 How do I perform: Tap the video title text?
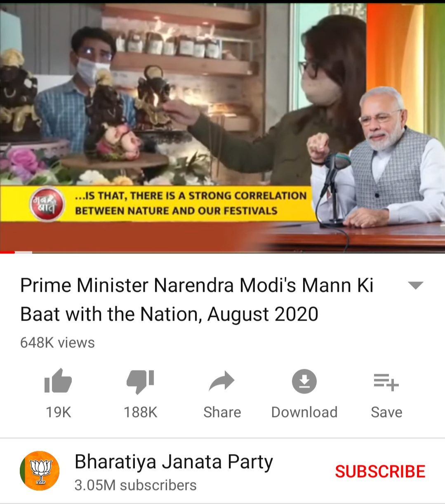(x=197, y=300)
